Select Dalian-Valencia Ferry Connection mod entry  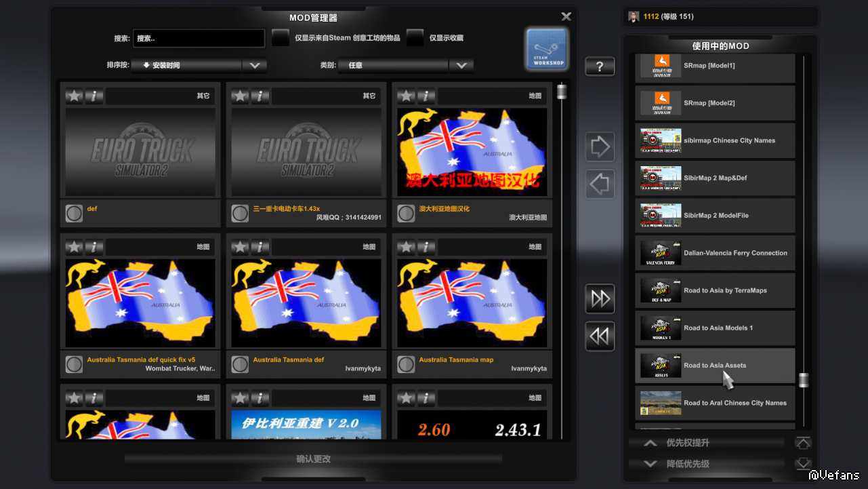click(x=715, y=253)
